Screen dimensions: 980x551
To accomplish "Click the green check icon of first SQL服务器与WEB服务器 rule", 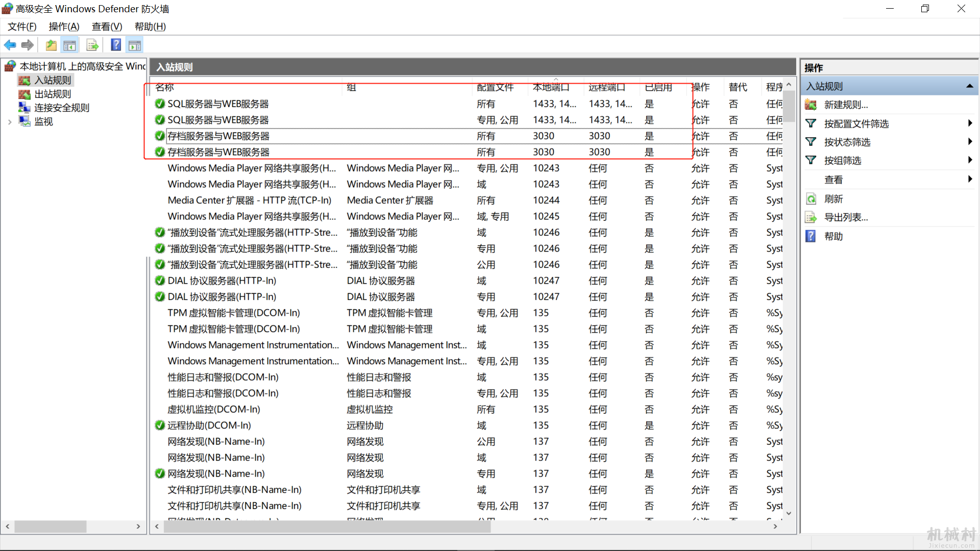I will (x=160, y=104).
